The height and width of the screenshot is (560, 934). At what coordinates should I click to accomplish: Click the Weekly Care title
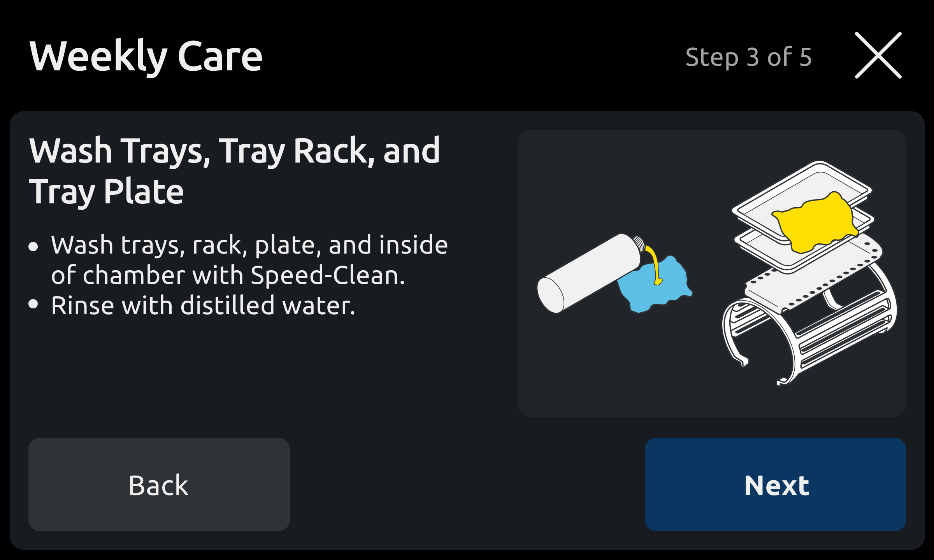[146, 56]
